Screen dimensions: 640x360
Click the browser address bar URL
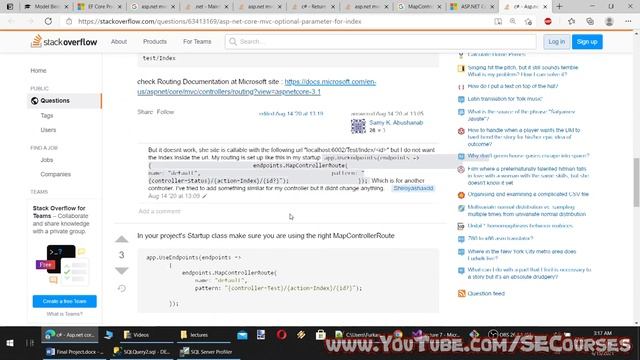click(220, 21)
